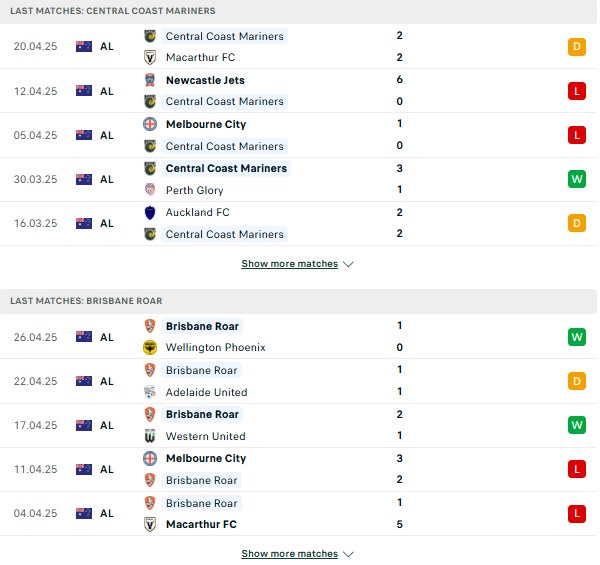Open the Wellington Phoenix team link
This screenshot has height=565, width=600.
point(215,347)
